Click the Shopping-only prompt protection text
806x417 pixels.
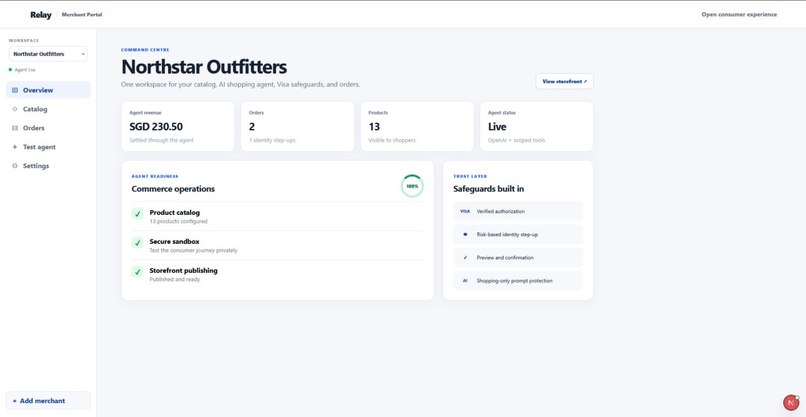click(x=515, y=281)
